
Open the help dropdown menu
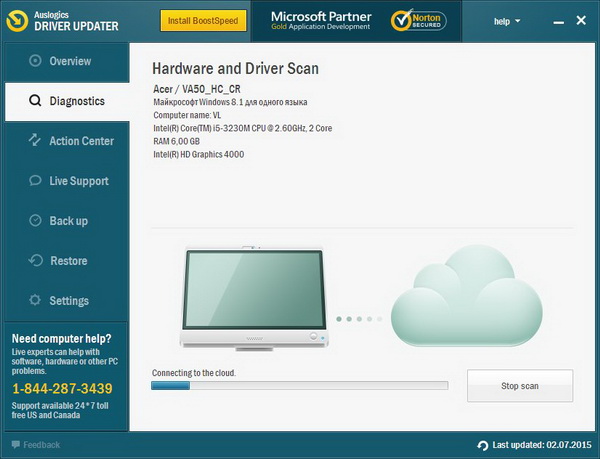507,21
